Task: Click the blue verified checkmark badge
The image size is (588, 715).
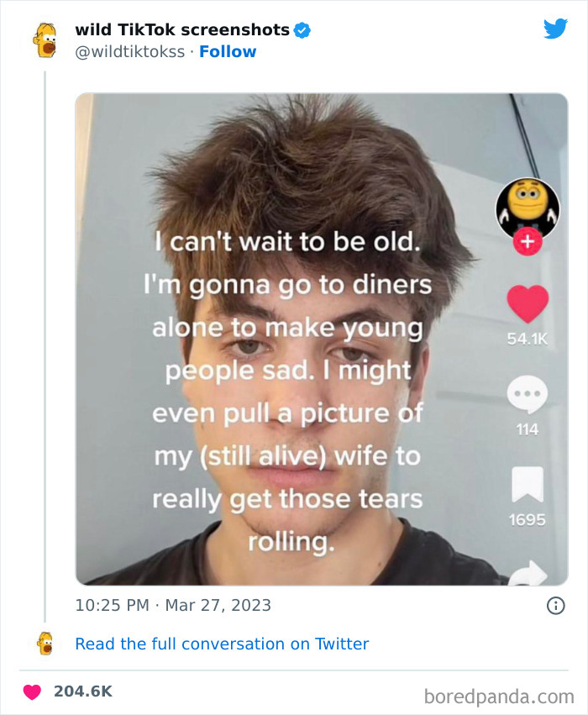Action: click(302, 30)
